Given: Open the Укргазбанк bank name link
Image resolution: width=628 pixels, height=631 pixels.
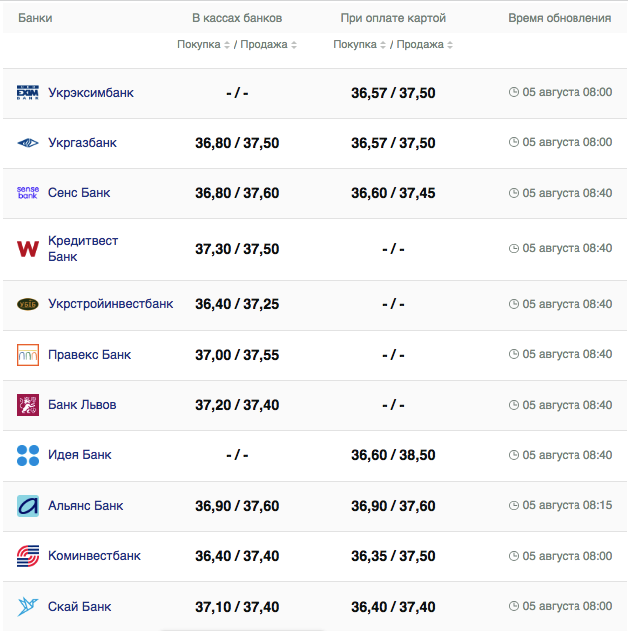Looking at the screenshot, I should click(x=82, y=143).
